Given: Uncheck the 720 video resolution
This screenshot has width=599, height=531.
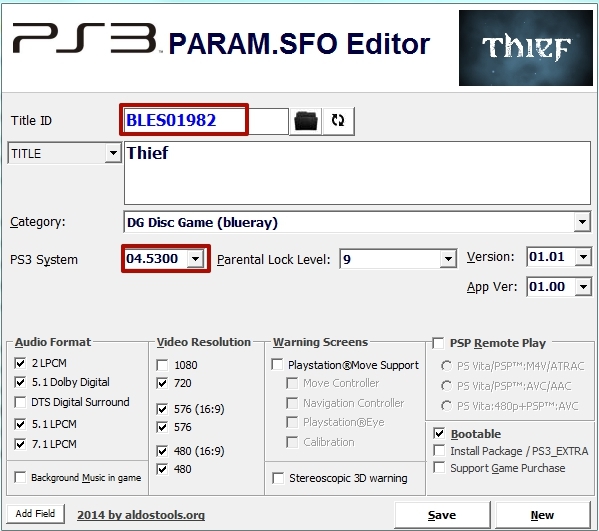Looking at the screenshot, I should click(x=162, y=383).
